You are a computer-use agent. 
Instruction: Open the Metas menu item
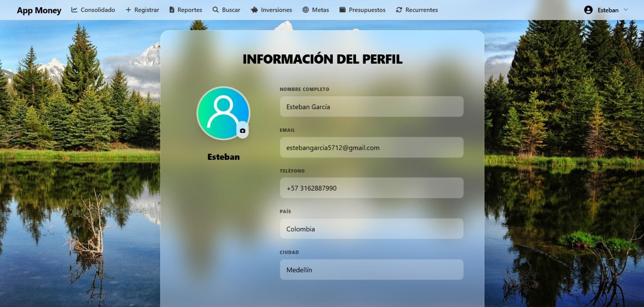320,10
